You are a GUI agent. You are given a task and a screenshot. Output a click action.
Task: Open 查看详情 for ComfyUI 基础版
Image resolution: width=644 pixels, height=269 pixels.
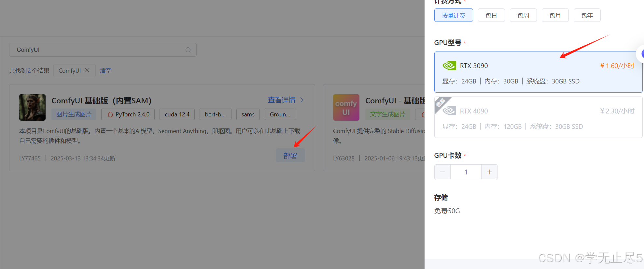pos(282,100)
